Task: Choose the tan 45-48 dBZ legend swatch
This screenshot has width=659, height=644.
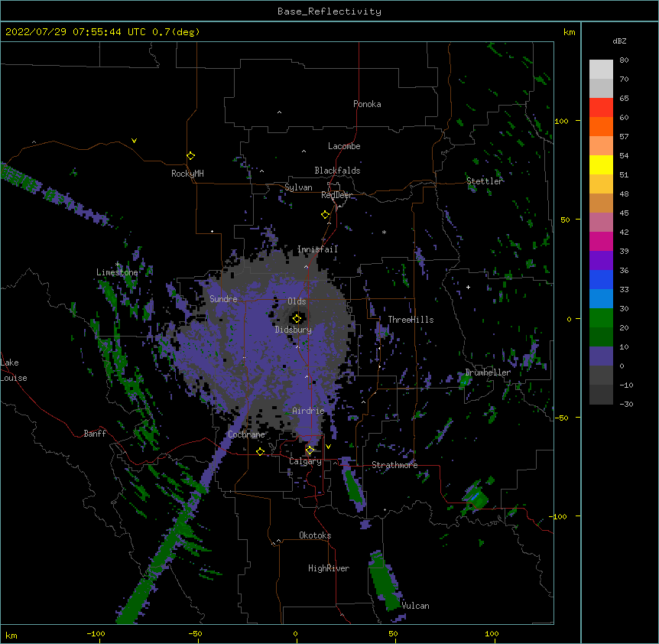Action: (x=601, y=203)
